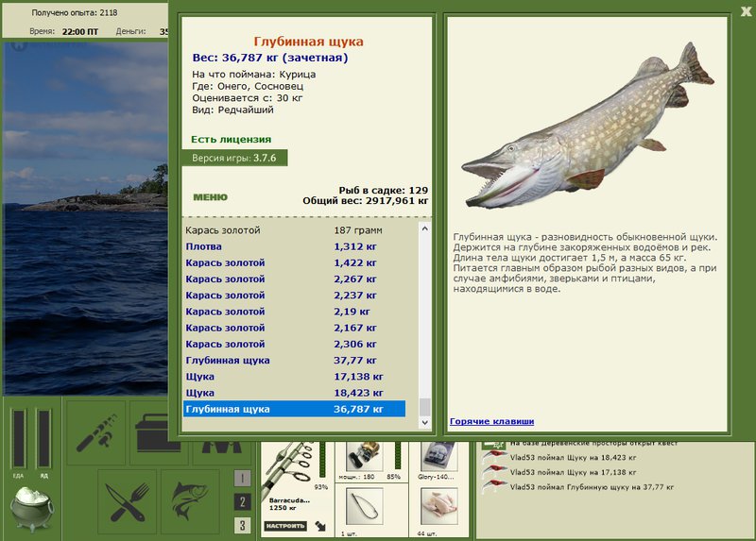
Task: Click the reel thumbnail with мощн. 180
Action: 365,456
